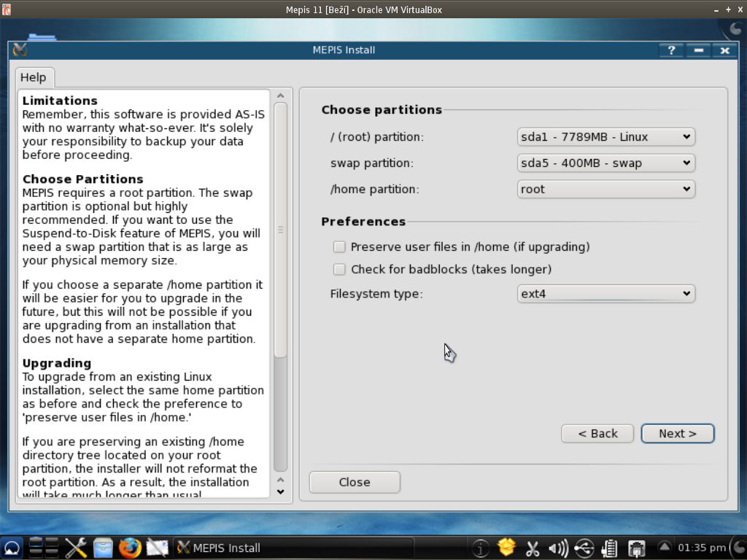The width and height of the screenshot is (747, 560).
Task: Enable Check for badblocks option
Action: (339, 270)
